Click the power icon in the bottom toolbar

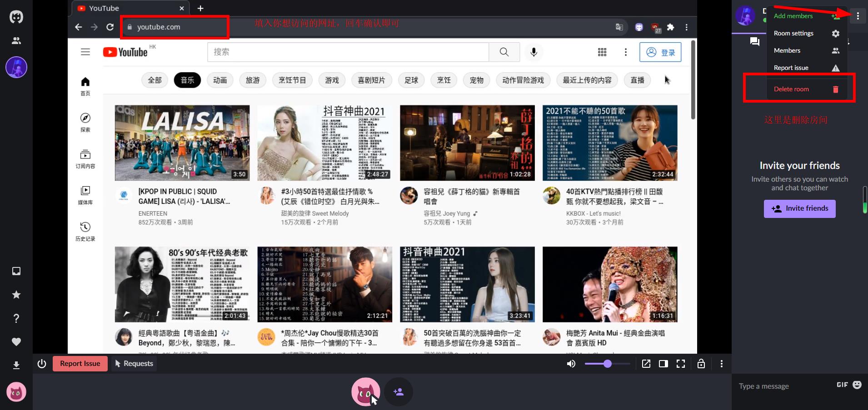click(x=42, y=364)
